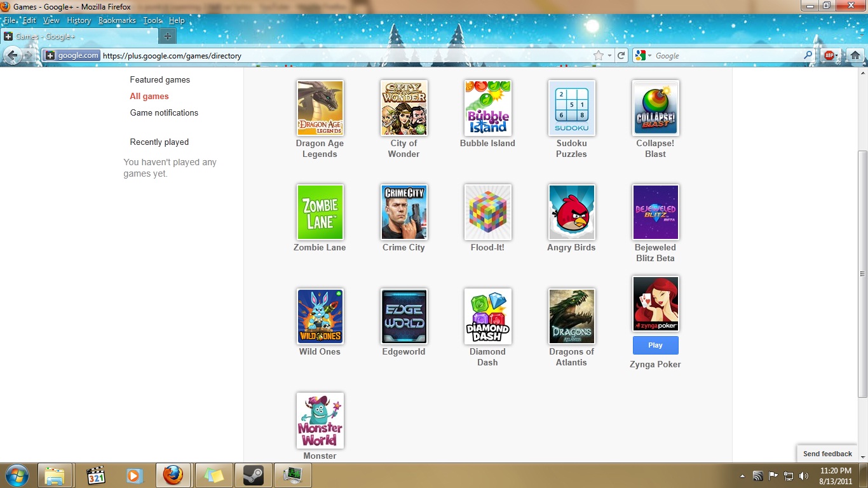Image resolution: width=868 pixels, height=488 pixels.
Task: Open the Monster World game icon
Action: point(320,421)
